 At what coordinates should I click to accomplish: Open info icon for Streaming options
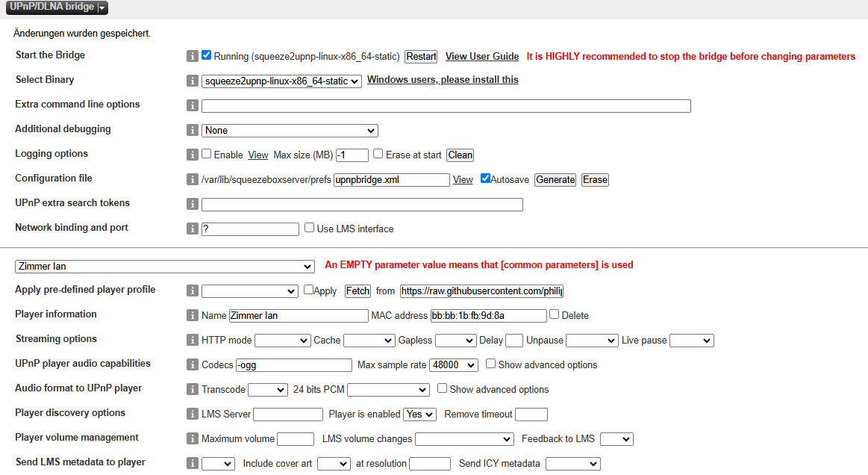pos(192,340)
